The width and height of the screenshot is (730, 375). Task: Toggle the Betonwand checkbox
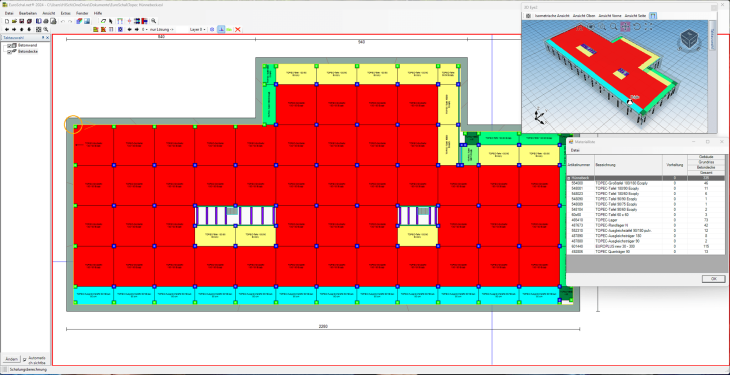click(x=9, y=46)
